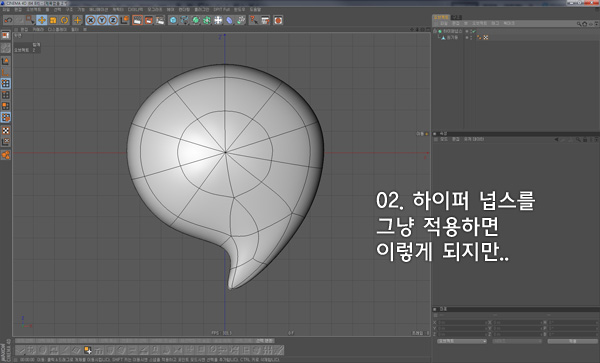Open the middle dropdown in coordinates panel

pos(517,341)
